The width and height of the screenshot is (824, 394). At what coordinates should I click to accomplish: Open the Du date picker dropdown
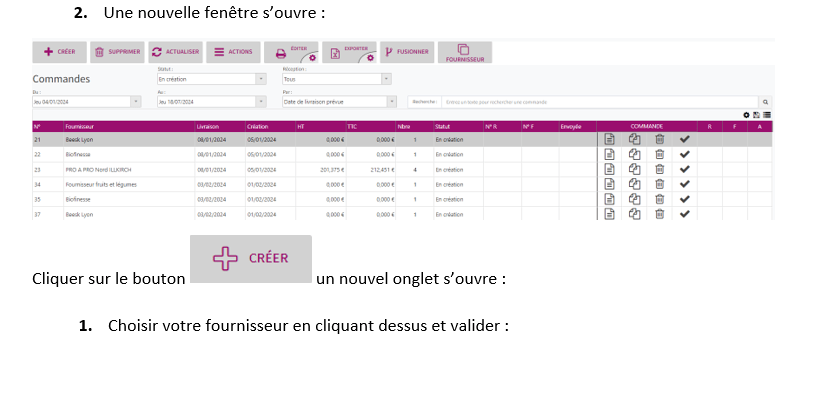136,102
